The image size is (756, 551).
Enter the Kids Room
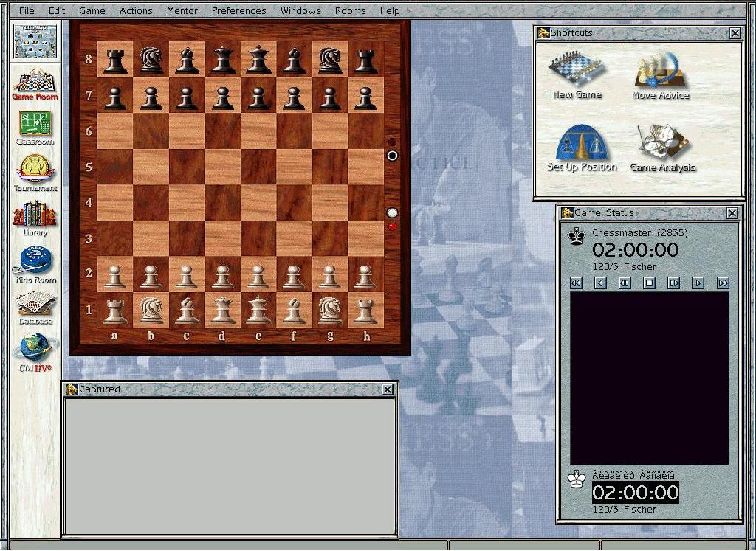35,263
